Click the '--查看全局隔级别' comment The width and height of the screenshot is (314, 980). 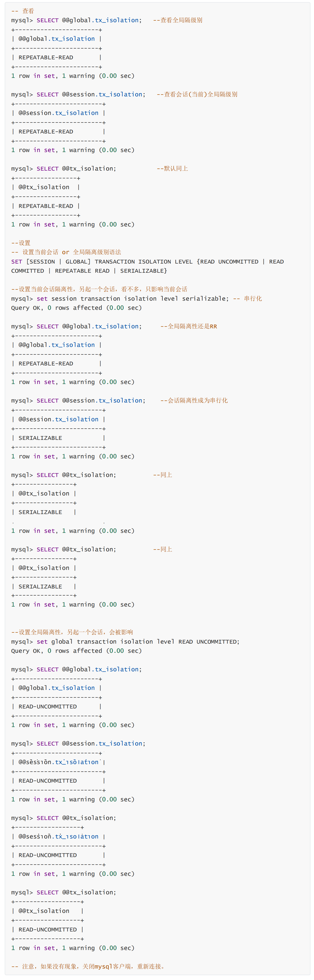click(x=177, y=20)
